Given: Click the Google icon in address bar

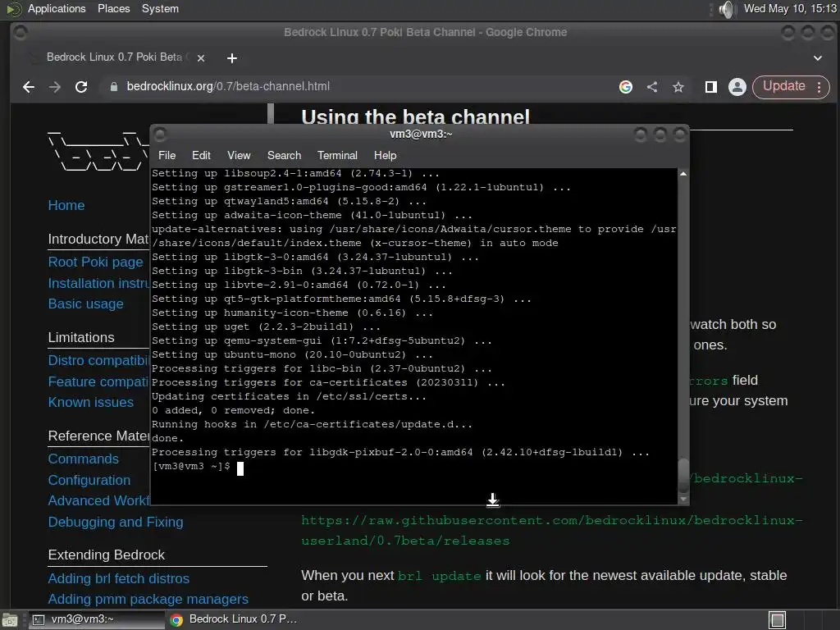Looking at the screenshot, I should (626, 87).
